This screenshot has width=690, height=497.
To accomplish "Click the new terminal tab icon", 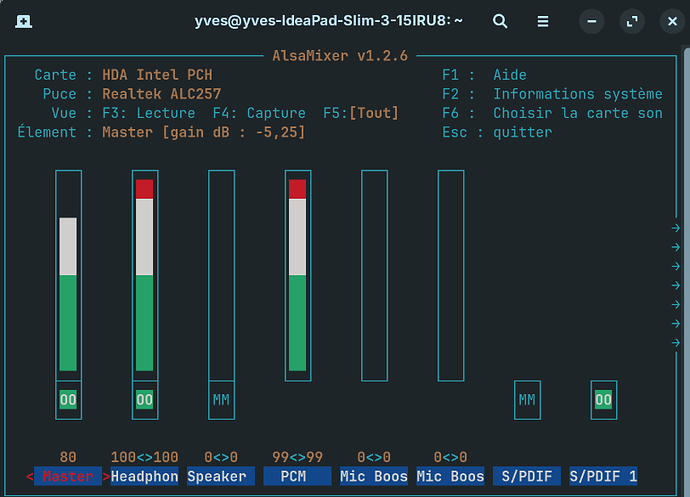I will (x=23, y=21).
